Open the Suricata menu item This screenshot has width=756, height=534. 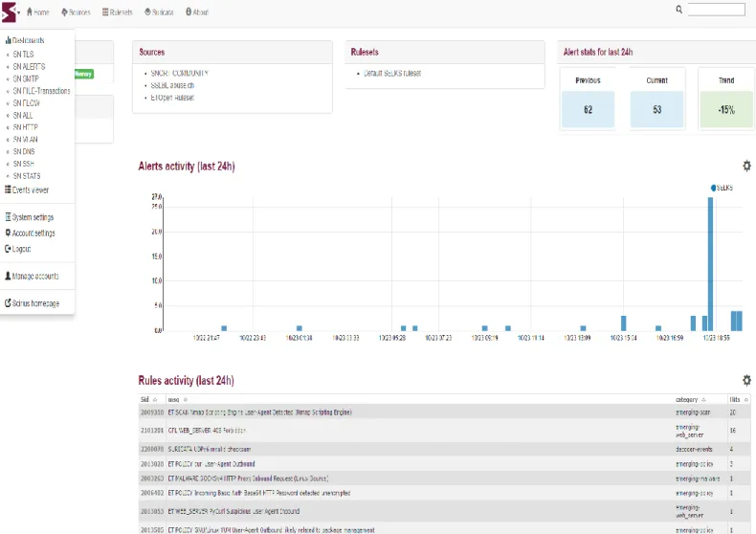tap(159, 12)
